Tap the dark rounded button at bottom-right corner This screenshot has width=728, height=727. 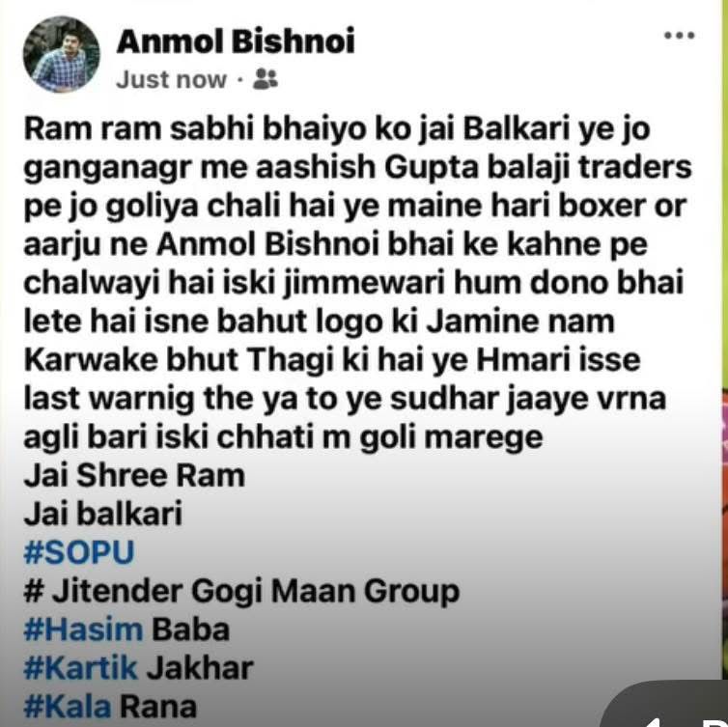665,704
